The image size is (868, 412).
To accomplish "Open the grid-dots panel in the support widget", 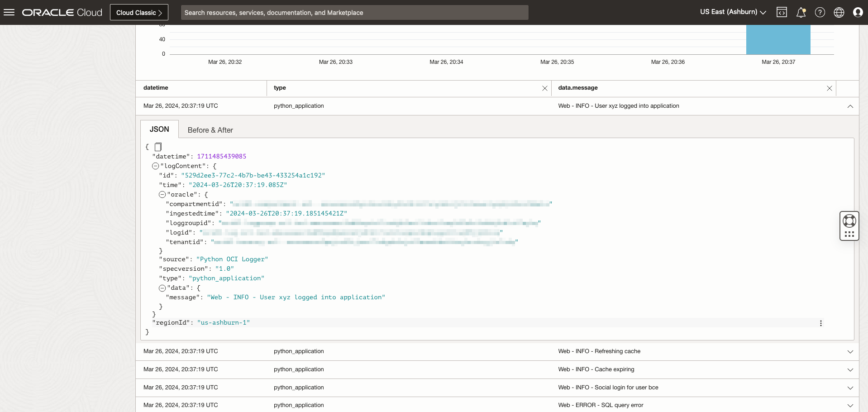I will point(849,234).
